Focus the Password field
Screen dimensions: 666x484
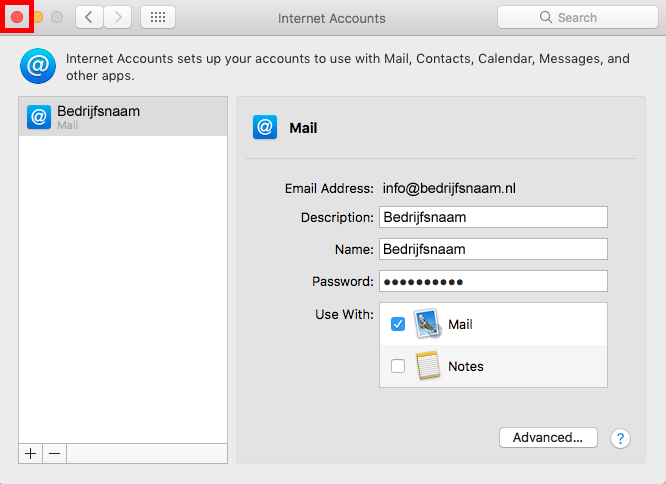point(493,281)
